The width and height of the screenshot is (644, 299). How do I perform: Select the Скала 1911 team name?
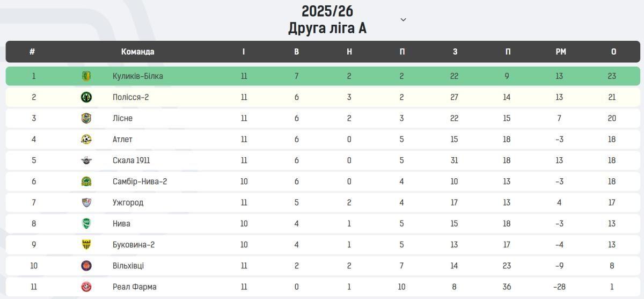pos(131,161)
